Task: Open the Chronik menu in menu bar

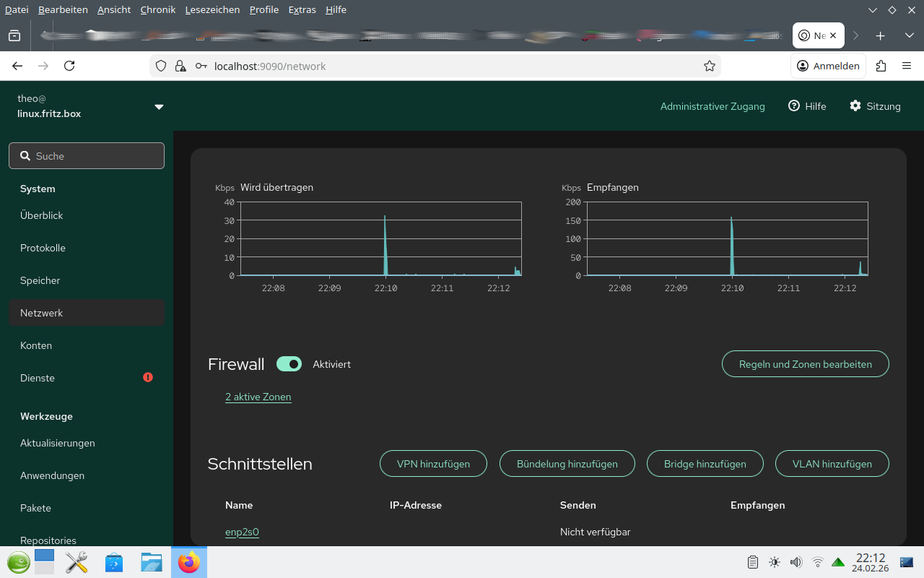Action: click(157, 9)
